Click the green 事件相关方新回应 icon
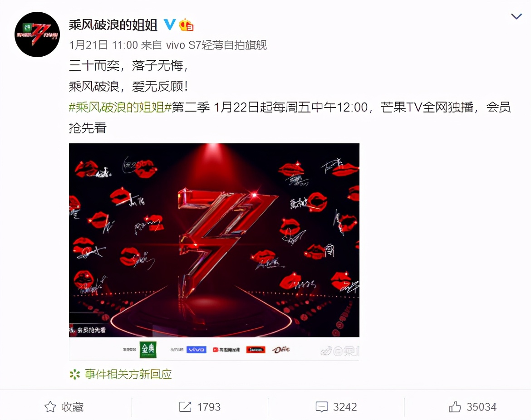Screen dimensions: 531x420 (74, 374)
